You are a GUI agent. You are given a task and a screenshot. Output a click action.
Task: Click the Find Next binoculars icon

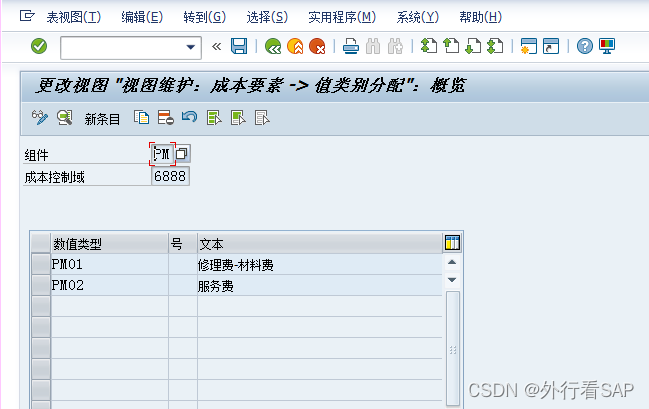click(x=395, y=46)
